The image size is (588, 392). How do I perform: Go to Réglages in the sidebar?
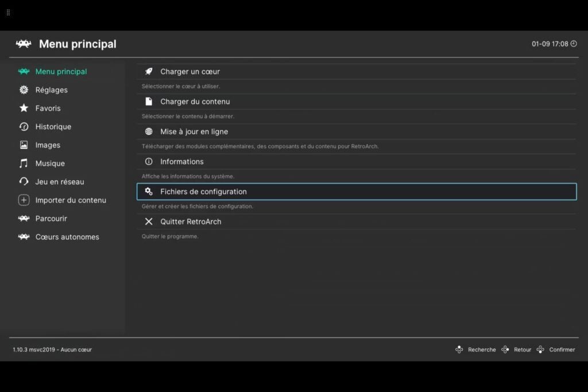51,90
